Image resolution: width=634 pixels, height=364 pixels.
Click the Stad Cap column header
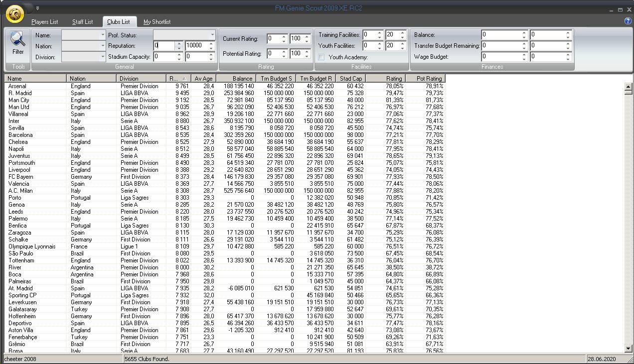tap(350, 79)
